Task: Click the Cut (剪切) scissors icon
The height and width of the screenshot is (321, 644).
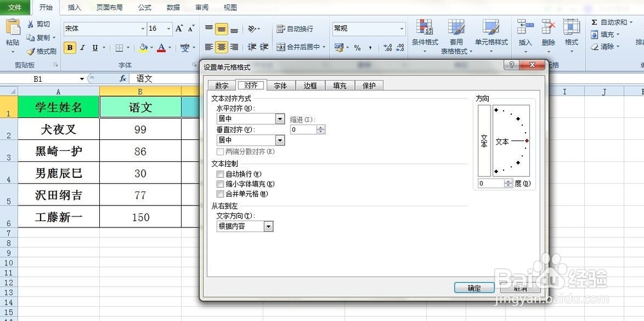Action: pos(31,24)
